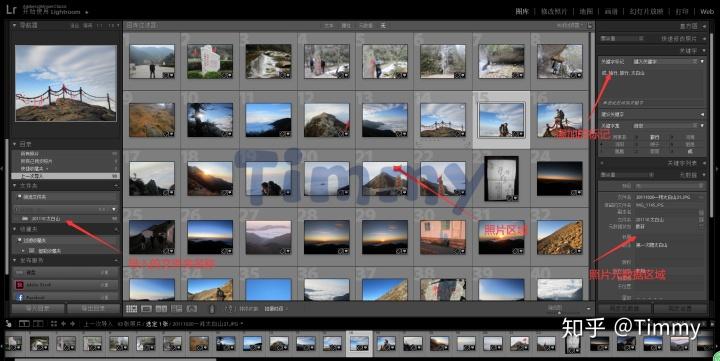The width and height of the screenshot is (720, 361).
Task: Click the 导入 import button
Action: [x=38, y=308]
